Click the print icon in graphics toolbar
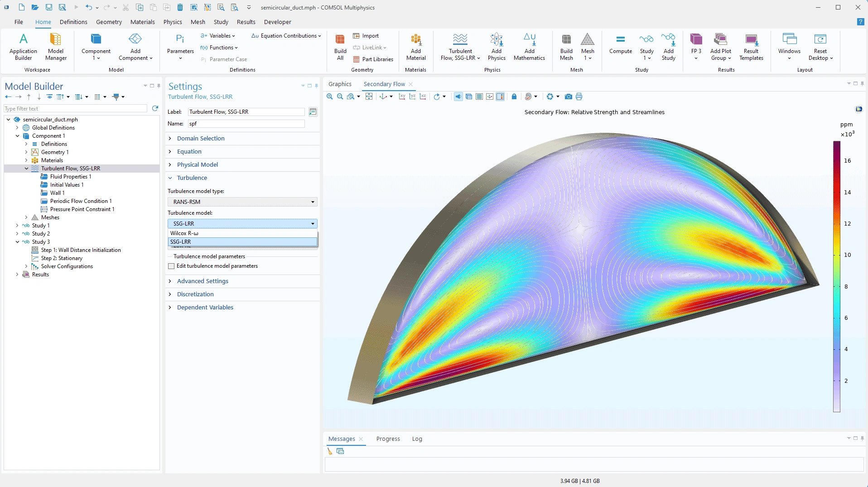Screen dimensions: 868x487 click(x=579, y=96)
